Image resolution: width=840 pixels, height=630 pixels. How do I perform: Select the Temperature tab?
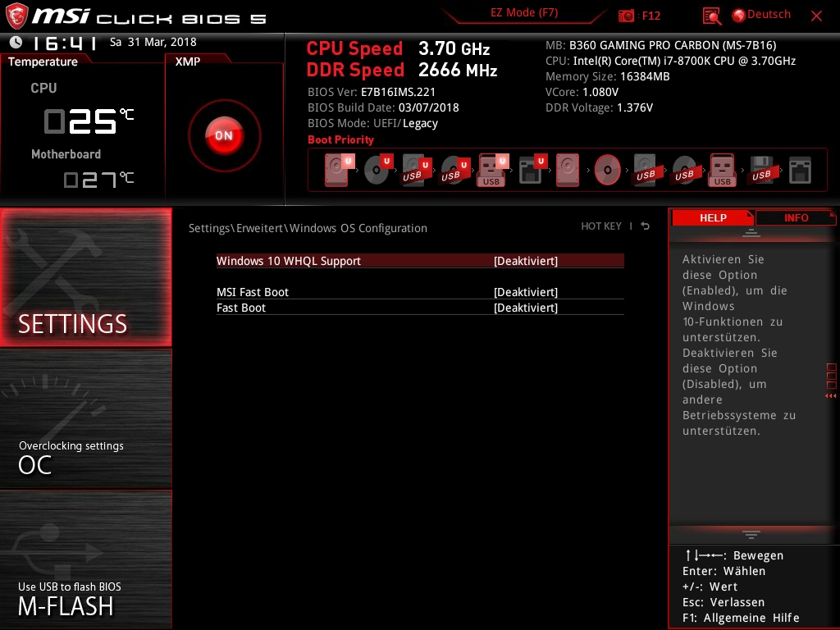tap(43, 62)
